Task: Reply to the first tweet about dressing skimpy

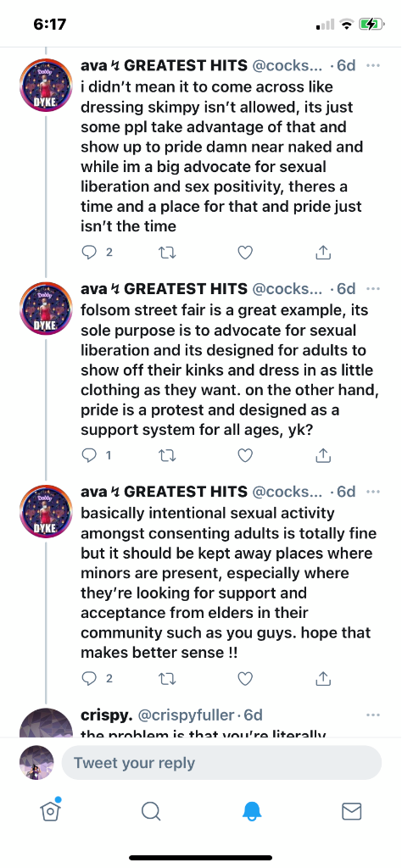Action: pos(89,253)
